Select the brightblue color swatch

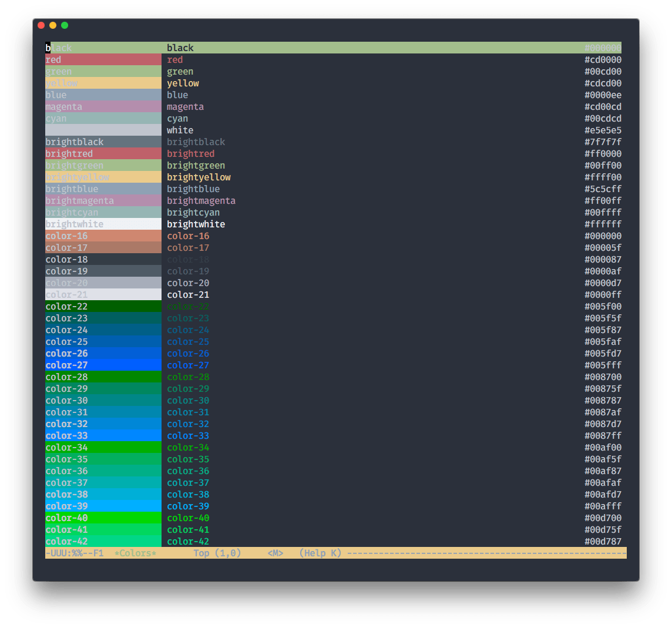(103, 189)
